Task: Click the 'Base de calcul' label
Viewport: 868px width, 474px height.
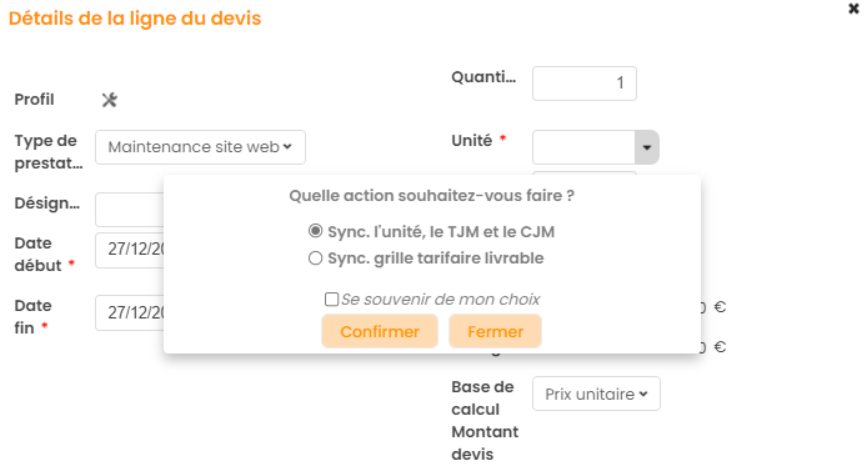Action: (482, 398)
